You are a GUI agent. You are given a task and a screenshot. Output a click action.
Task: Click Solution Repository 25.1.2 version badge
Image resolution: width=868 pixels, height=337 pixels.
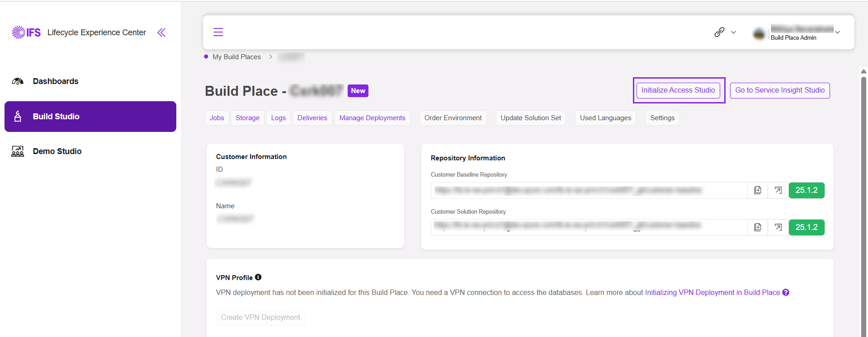807,227
